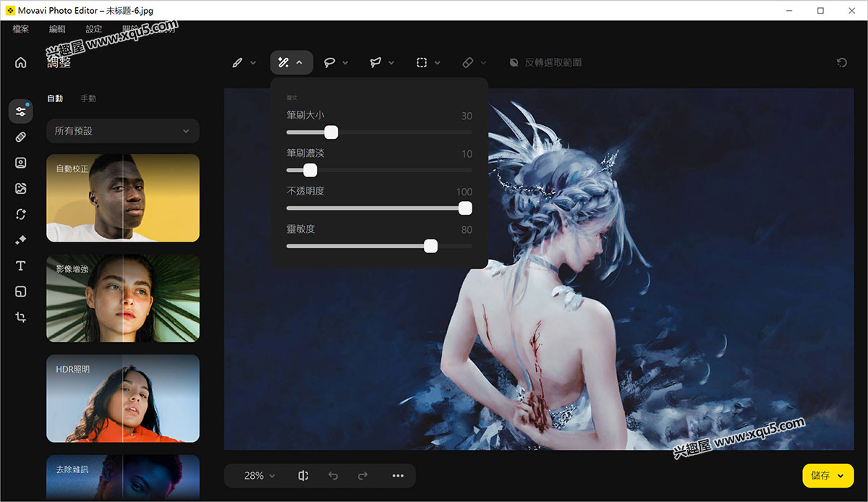Switch to the 手動 tab
868x502 pixels.
point(88,98)
